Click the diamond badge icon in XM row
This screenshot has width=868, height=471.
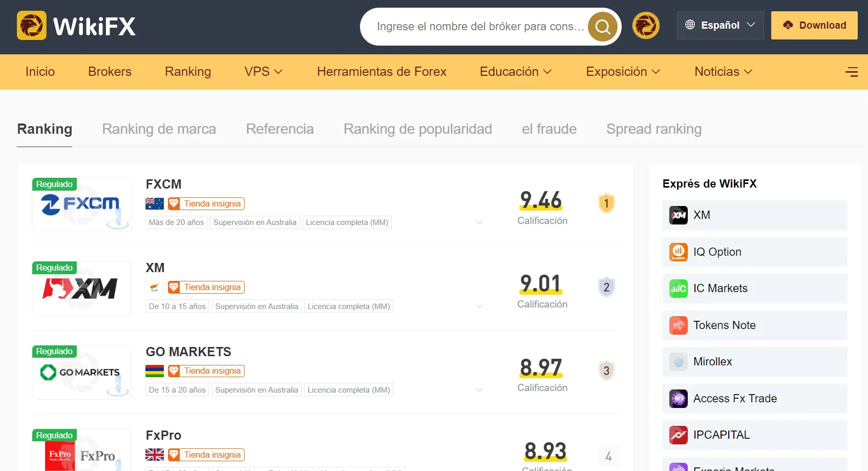click(174, 287)
